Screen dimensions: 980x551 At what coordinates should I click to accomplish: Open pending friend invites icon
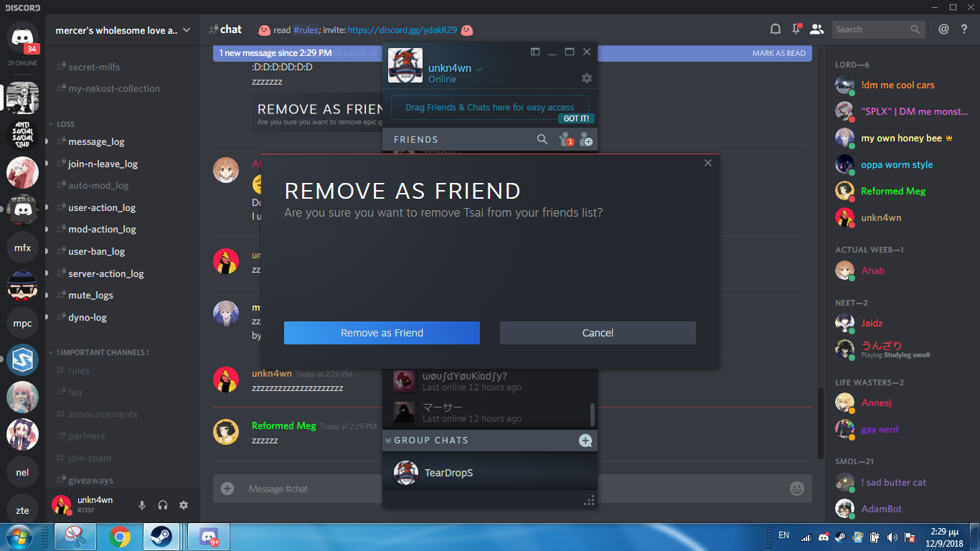[x=565, y=139]
